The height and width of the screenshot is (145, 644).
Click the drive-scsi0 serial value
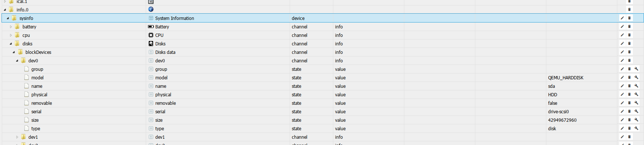[x=558, y=111]
